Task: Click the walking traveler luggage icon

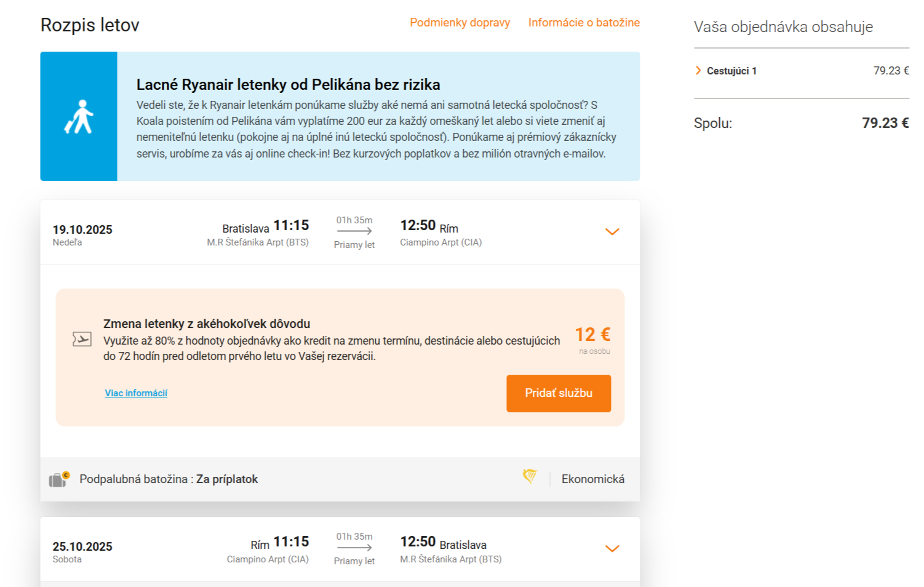Action: pos(79,116)
